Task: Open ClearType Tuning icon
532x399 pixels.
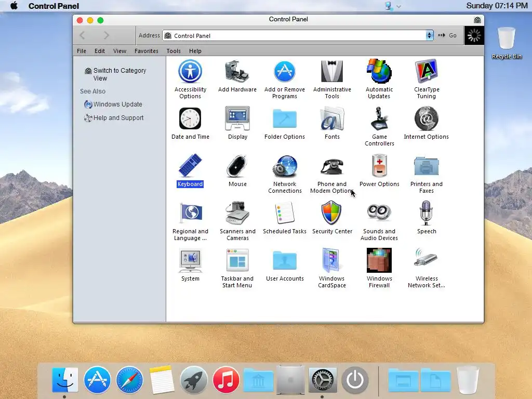Action: click(x=427, y=72)
